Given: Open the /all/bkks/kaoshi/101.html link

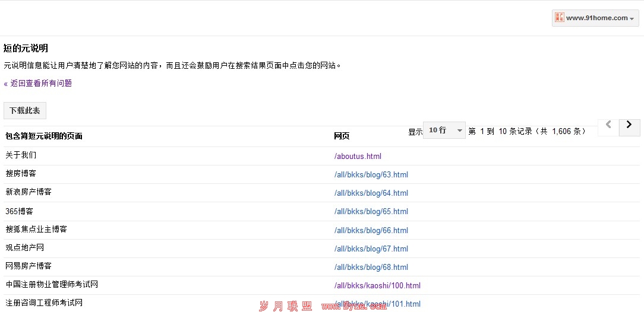Looking at the screenshot, I should tap(377, 304).
